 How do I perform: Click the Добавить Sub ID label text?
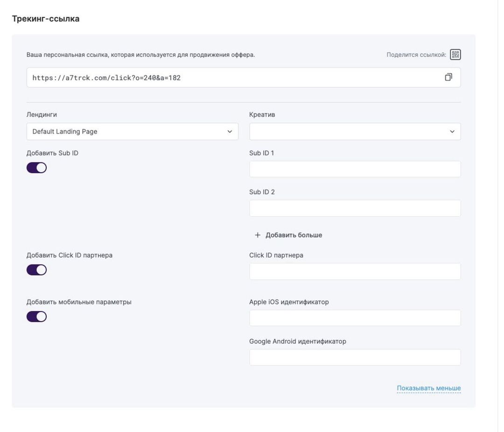coord(52,153)
